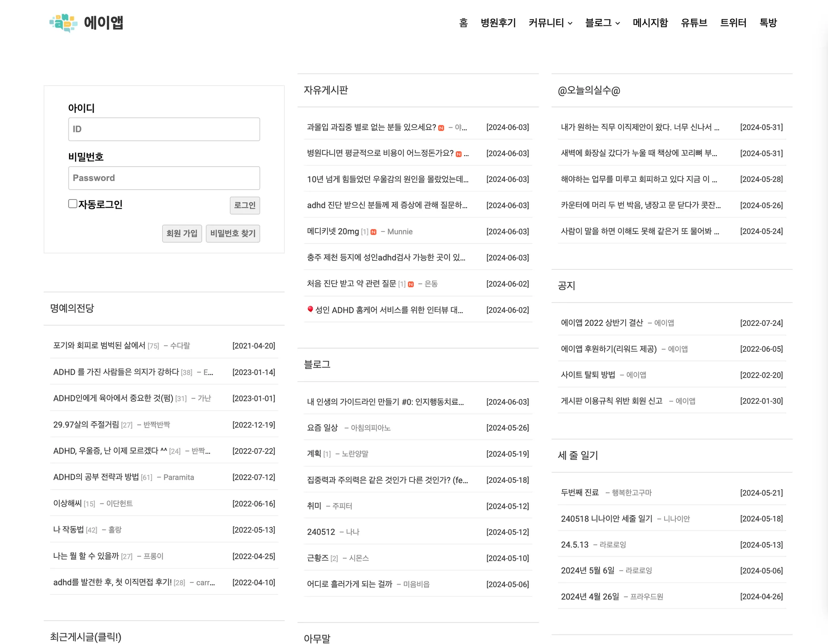Focus the ID input field

point(164,129)
